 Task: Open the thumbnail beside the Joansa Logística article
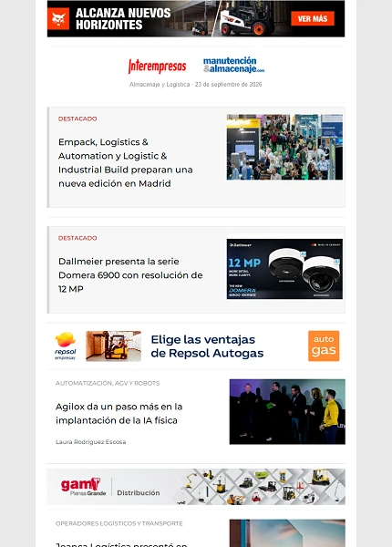(287, 533)
